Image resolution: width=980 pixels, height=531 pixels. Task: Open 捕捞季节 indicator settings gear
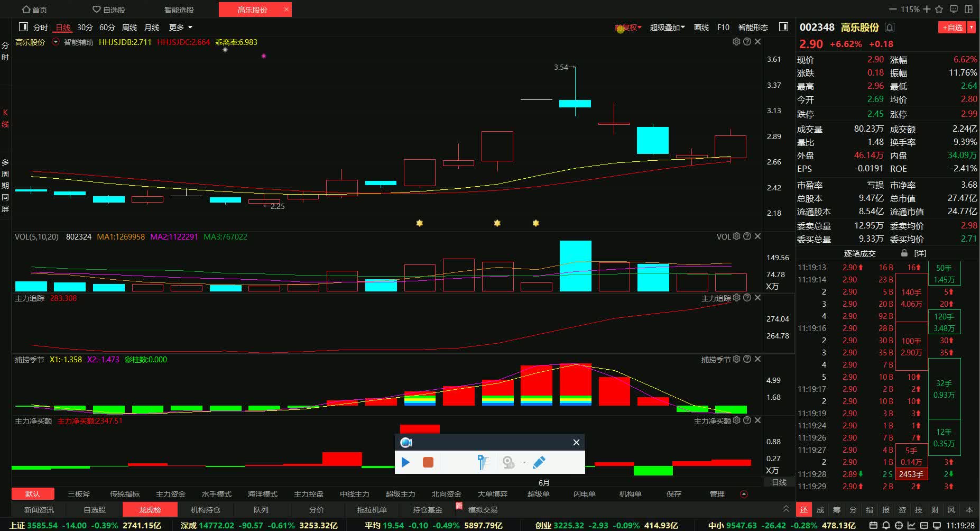pyautogui.click(x=736, y=359)
